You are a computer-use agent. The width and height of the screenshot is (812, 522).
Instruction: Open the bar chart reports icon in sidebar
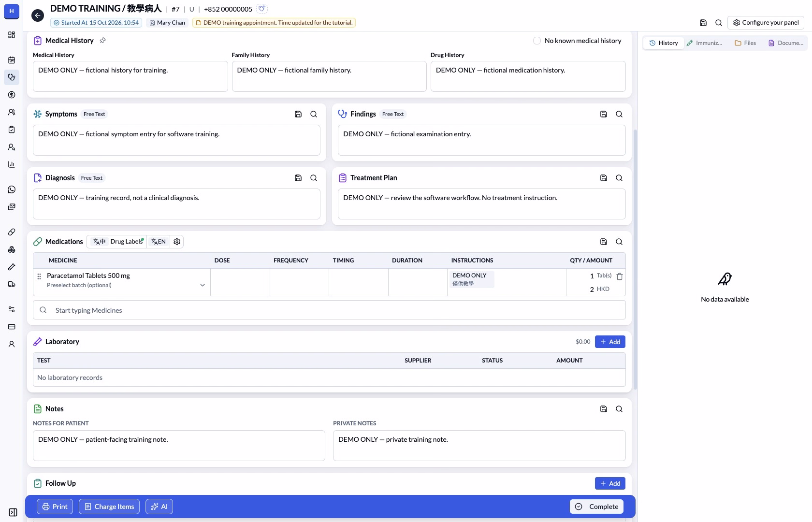coord(12,164)
